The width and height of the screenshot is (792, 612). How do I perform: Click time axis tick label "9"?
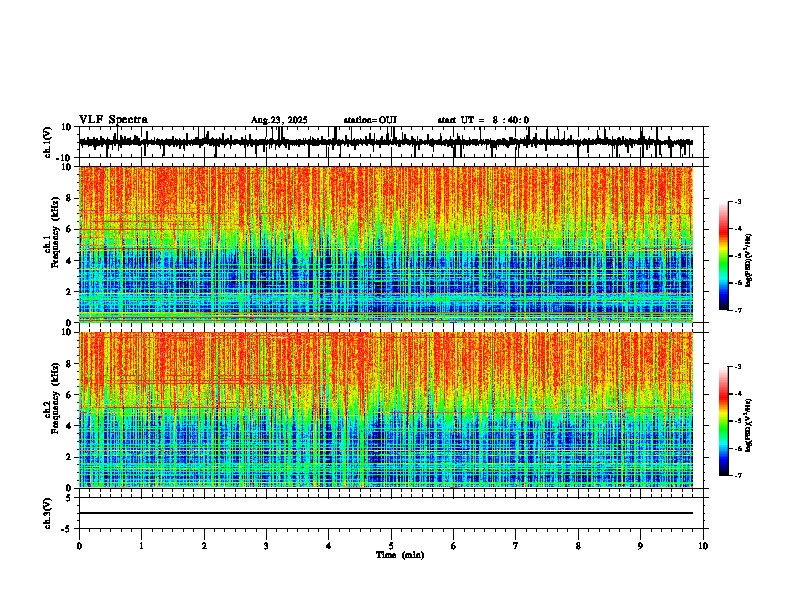640,546
